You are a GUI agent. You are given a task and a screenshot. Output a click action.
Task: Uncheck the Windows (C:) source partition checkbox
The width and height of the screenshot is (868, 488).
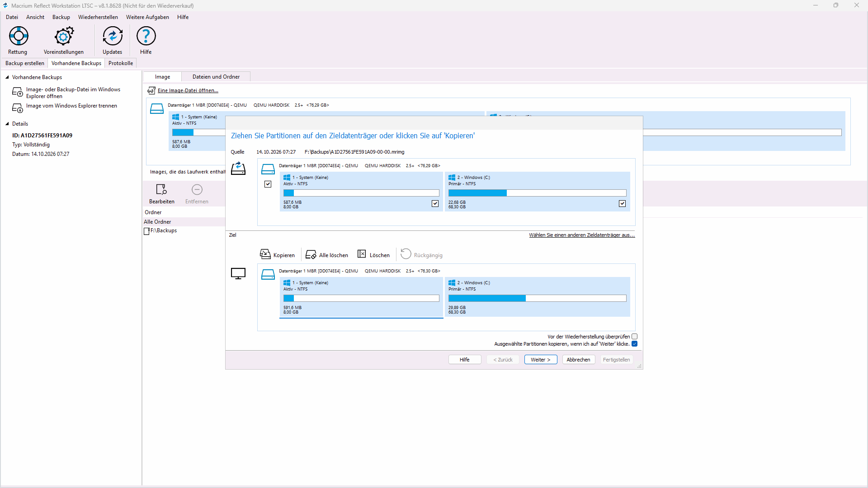click(x=623, y=204)
